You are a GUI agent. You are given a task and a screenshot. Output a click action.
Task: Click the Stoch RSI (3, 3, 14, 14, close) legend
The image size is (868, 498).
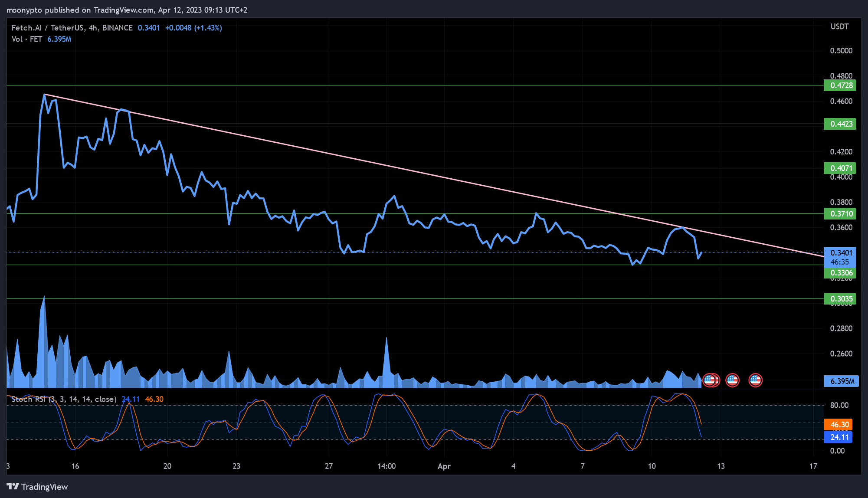click(64, 399)
